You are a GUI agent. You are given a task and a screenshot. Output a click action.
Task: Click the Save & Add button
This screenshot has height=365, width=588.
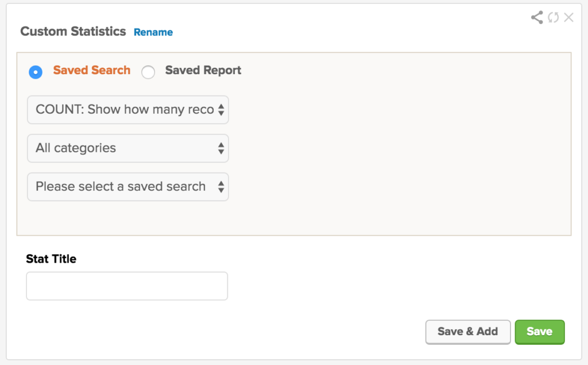click(x=468, y=332)
